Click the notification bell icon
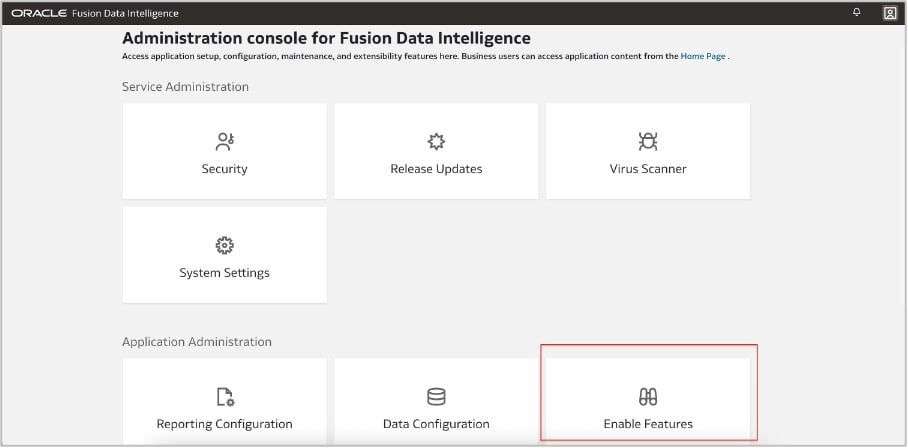The width and height of the screenshot is (908, 448). pos(856,12)
